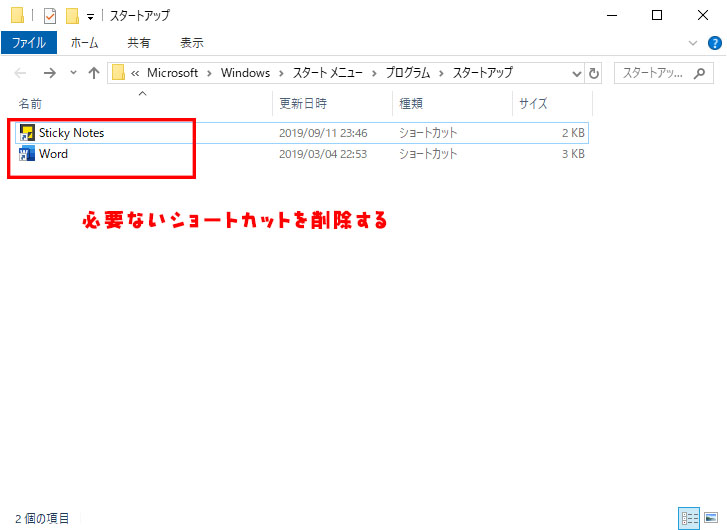Screen dimensions: 727x530
Task: Go up one folder level
Action: (x=94, y=73)
